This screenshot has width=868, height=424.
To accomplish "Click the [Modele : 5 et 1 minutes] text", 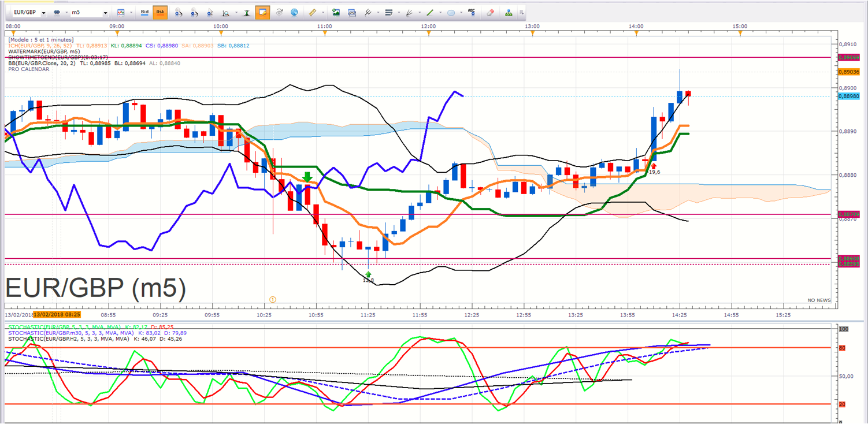I will click(40, 40).
